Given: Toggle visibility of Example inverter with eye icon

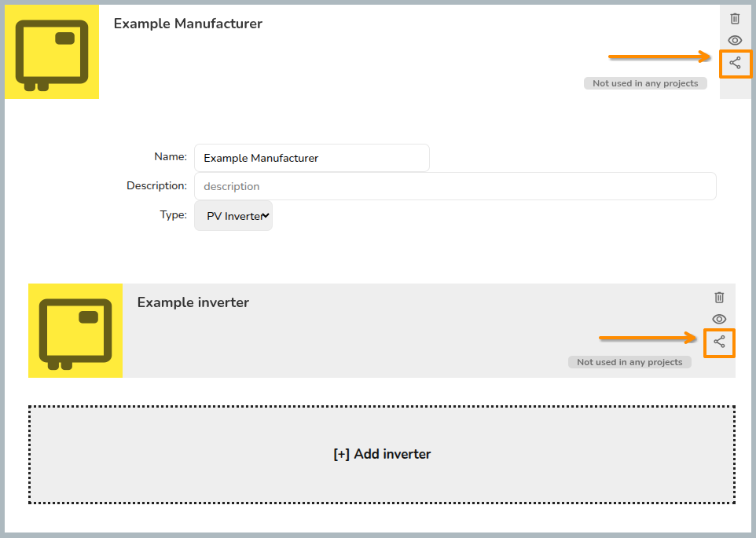Looking at the screenshot, I should [719, 320].
